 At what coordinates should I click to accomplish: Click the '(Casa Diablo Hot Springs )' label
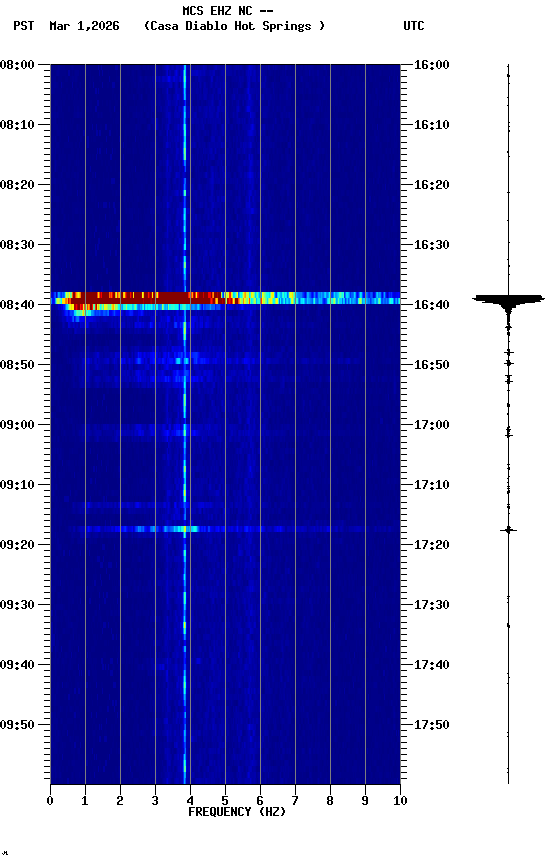[x=234, y=26]
